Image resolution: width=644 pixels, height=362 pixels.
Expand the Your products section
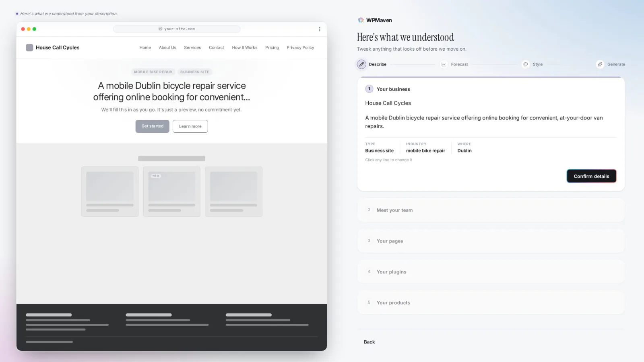coord(491,302)
